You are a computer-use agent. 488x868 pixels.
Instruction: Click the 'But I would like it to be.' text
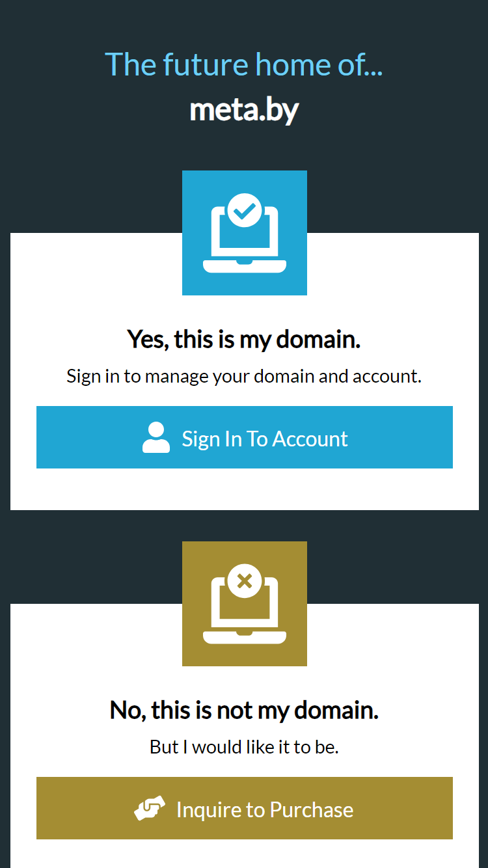click(244, 747)
